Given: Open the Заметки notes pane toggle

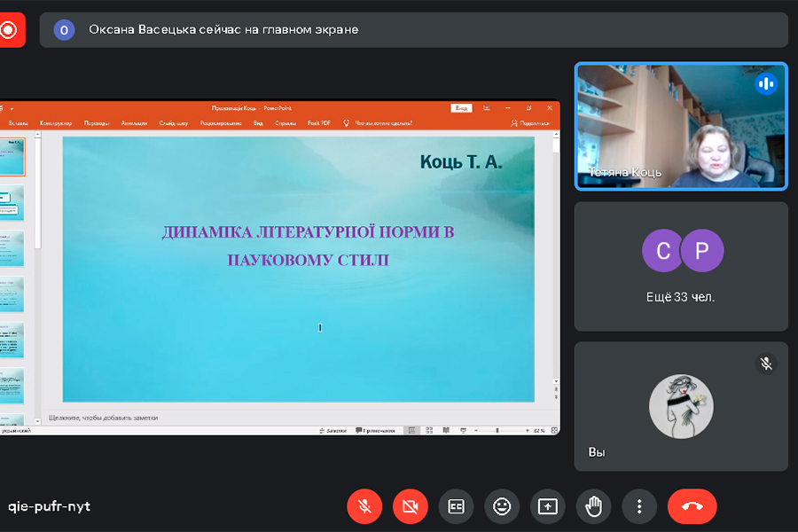Looking at the screenshot, I should [332, 430].
